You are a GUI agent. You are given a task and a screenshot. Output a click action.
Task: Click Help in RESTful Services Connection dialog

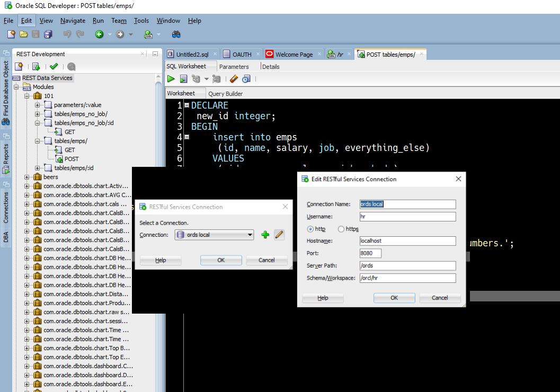pos(161,260)
